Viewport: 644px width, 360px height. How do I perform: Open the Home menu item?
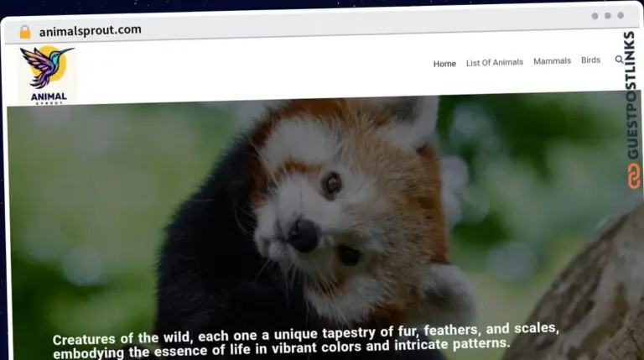[x=444, y=64]
